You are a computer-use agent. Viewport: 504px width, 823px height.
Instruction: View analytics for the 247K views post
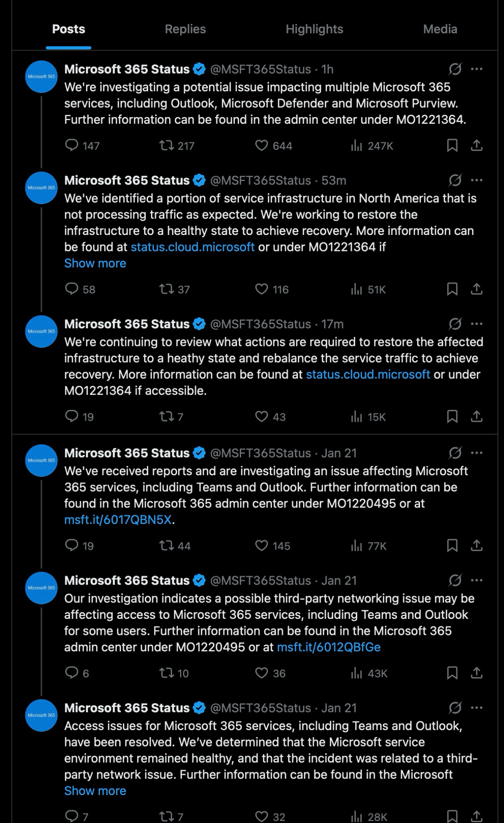[x=356, y=145]
